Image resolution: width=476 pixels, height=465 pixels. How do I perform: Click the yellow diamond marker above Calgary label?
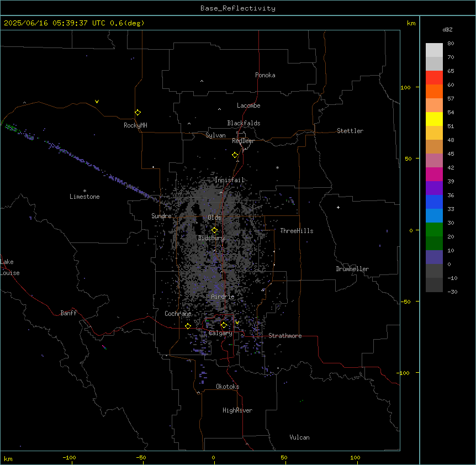(224, 325)
